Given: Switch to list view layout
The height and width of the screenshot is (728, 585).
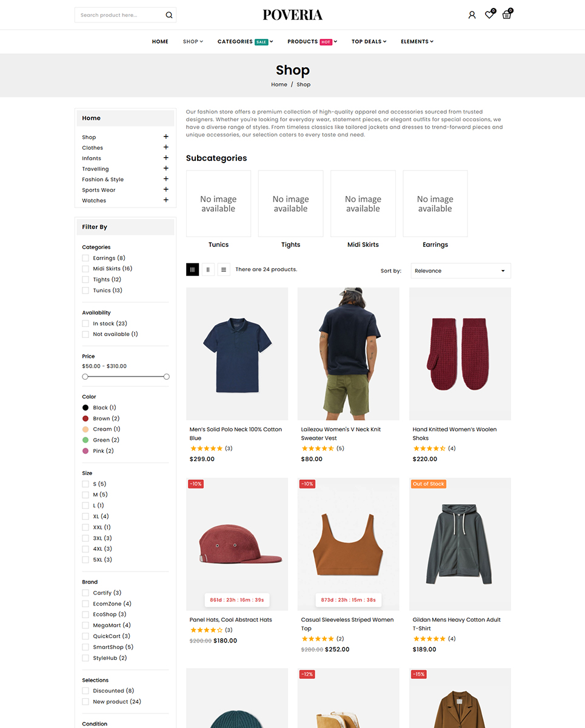Looking at the screenshot, I should click(224, 269).
